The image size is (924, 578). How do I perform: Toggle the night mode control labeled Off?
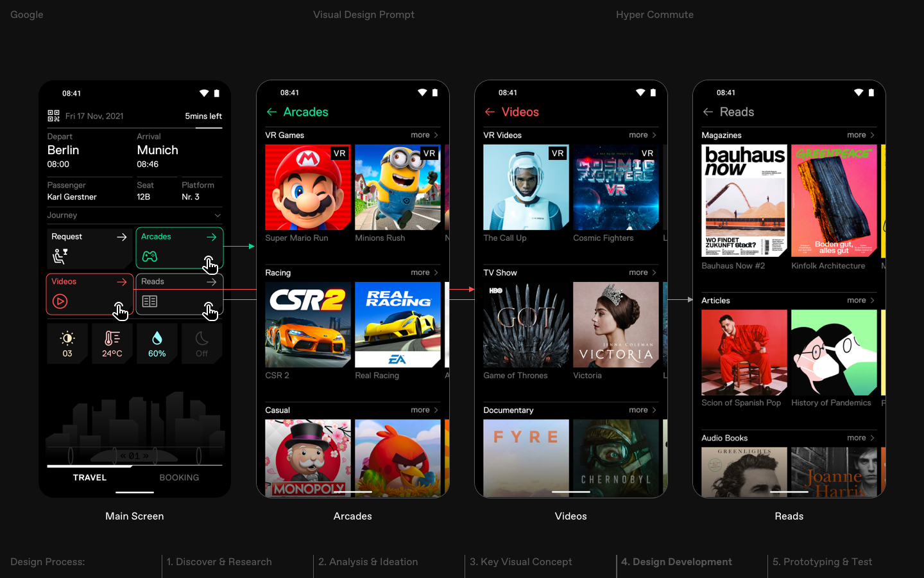tap(202, 344)
